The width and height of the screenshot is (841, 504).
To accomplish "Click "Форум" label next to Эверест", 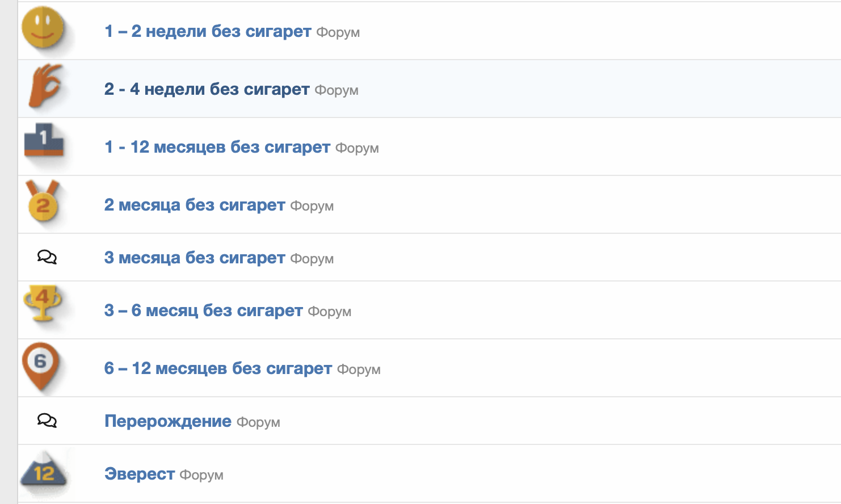I will pyautogui.click(x=201, y=475).
